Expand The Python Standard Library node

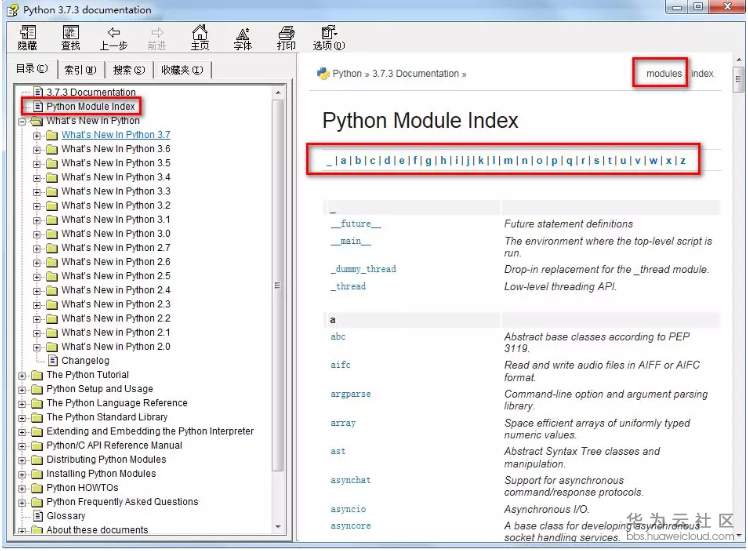22,418
